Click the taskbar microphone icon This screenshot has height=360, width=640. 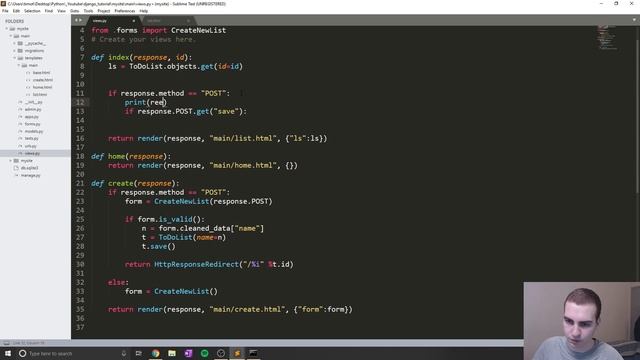[x=124, y=353]
